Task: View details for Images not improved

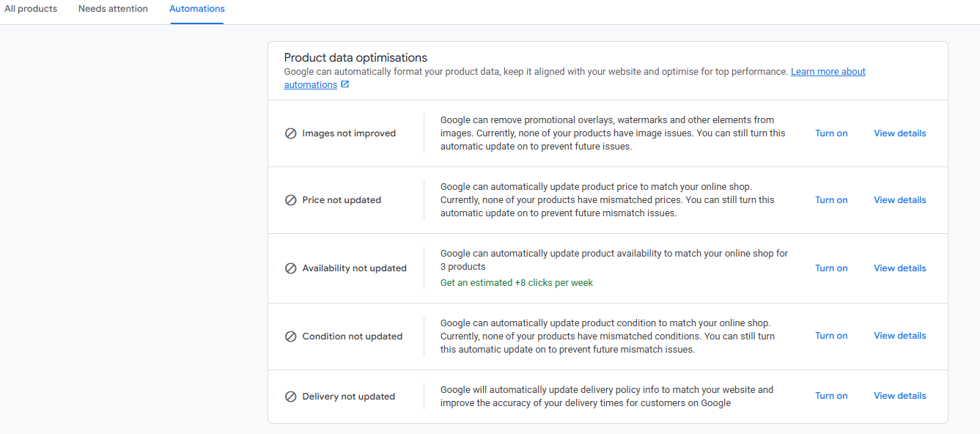Action: point(899,133)
